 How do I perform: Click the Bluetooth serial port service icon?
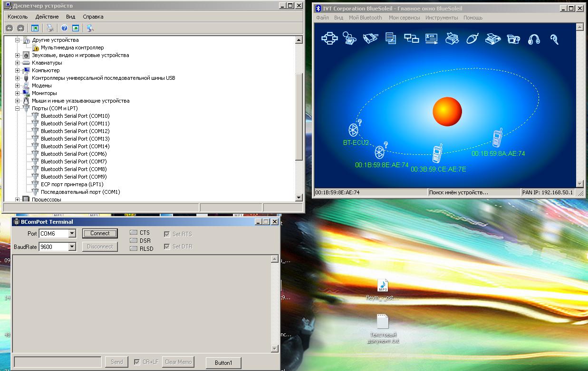370,38
